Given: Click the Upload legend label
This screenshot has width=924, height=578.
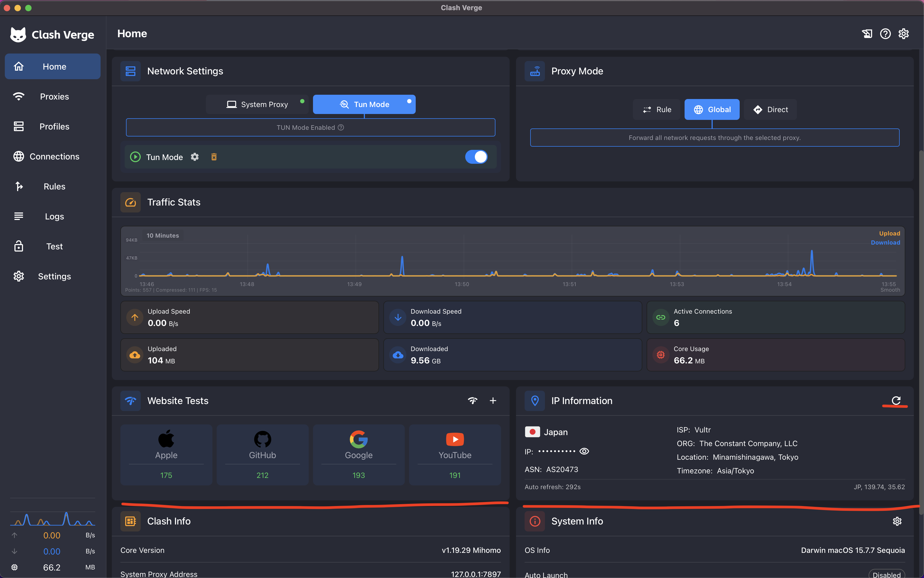Looking at the screenshot, I should (889, 234).
